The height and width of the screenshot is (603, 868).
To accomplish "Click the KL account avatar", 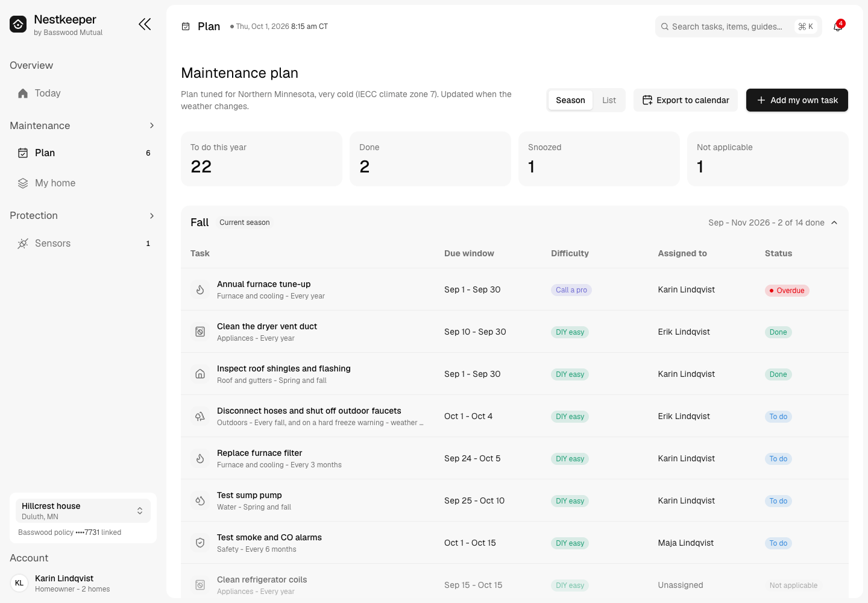I will tap(19, 583).
